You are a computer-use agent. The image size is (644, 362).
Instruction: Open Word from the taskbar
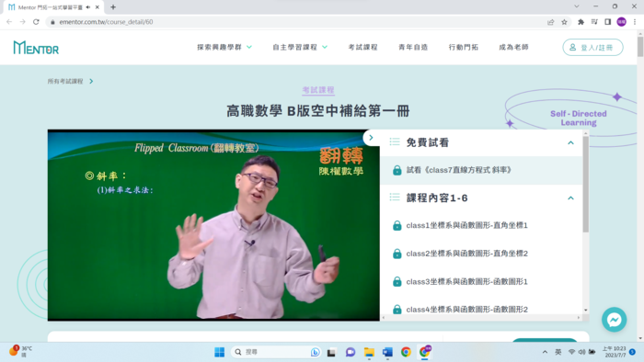387,352
